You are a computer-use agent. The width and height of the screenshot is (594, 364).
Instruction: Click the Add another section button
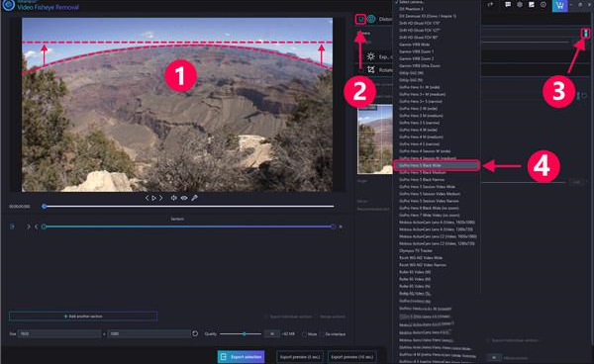tap(83, 316)
